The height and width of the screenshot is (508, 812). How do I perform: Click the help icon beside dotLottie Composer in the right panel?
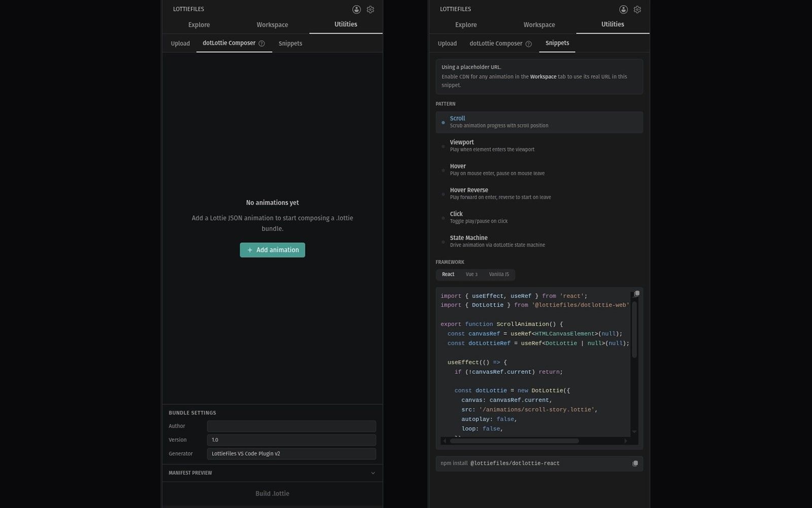tap(528, 44)
